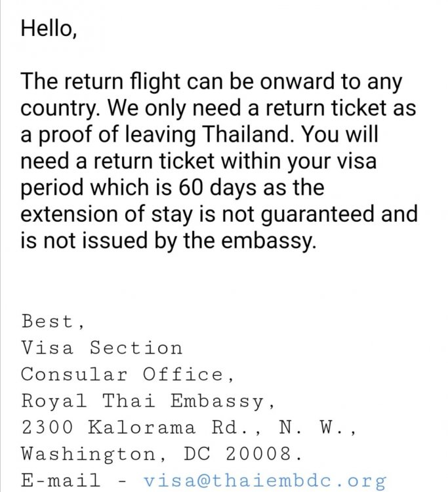Click the "Washington, DC 20008." line

tap(161, 454)
